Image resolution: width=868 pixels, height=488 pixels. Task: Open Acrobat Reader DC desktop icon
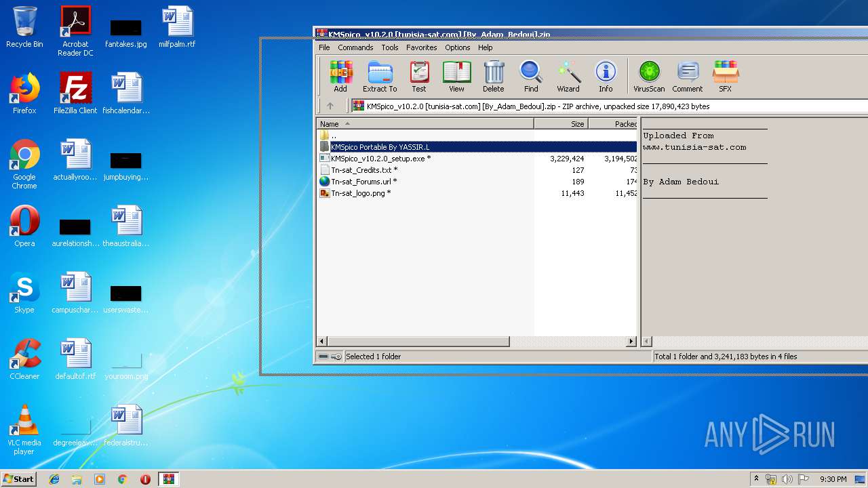(x=75, y=30)
